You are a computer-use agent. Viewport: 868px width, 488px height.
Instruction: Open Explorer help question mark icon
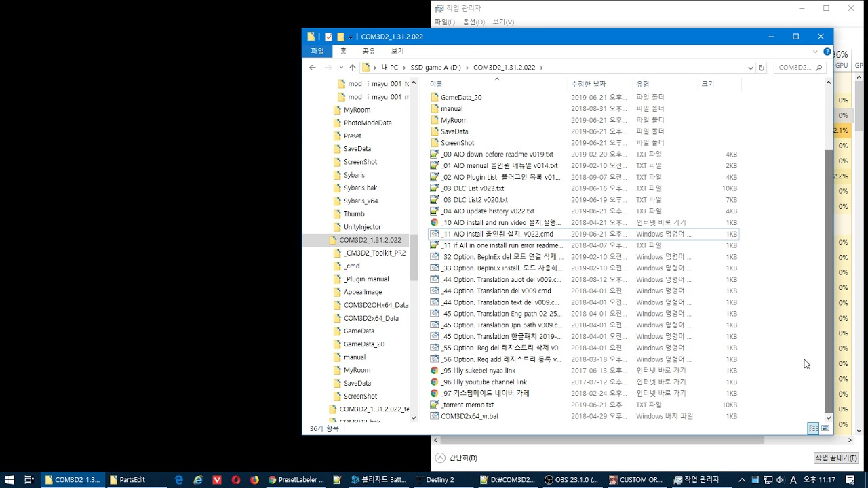[x=827, y=52]
